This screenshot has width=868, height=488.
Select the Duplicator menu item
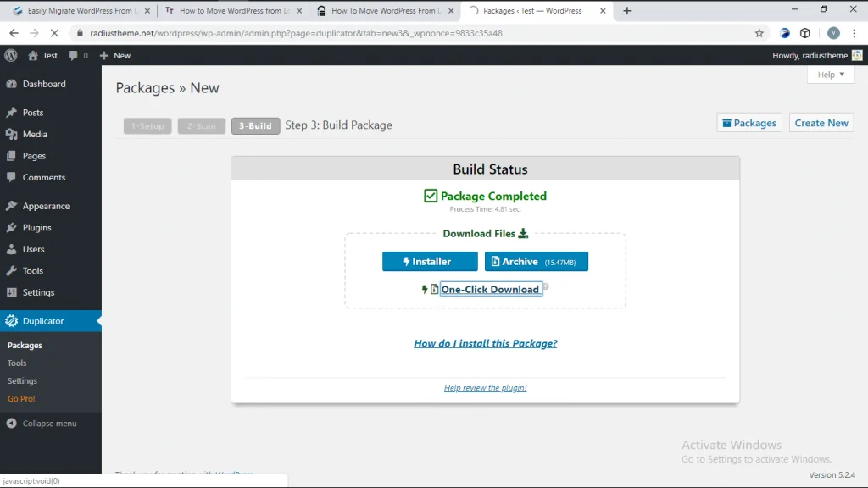[x=50, y=321]
